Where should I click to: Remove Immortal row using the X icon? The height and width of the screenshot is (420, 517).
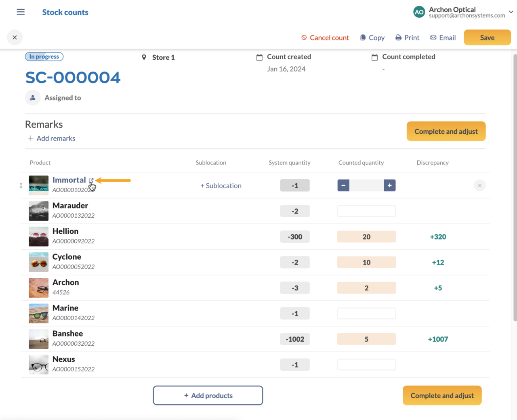pos(479,185)
